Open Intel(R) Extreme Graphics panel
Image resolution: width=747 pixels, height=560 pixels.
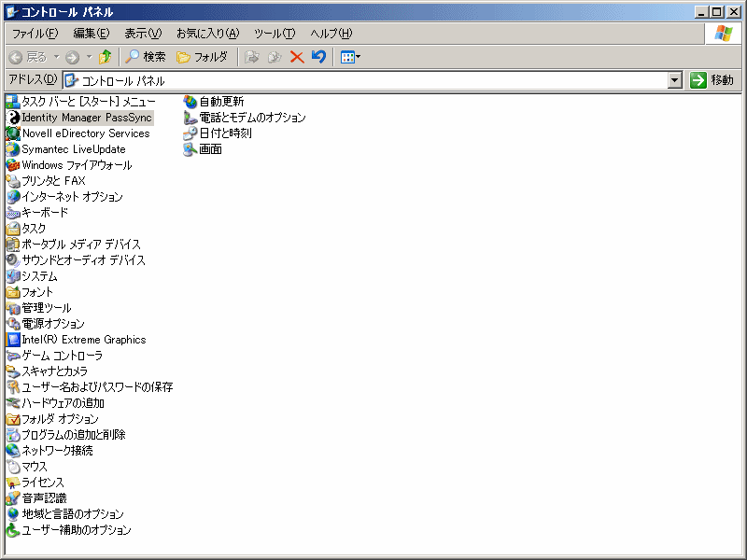pyautogui.click(x=79, y=340)
